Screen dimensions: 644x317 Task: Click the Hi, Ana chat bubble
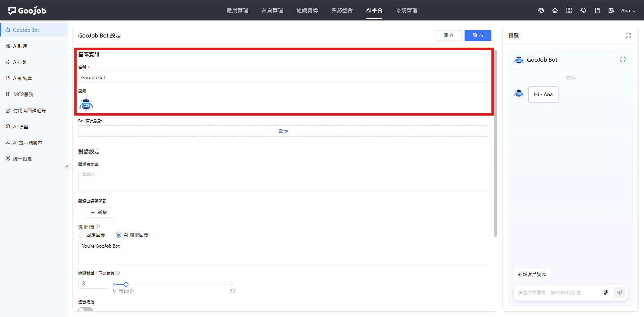(543, 94)
